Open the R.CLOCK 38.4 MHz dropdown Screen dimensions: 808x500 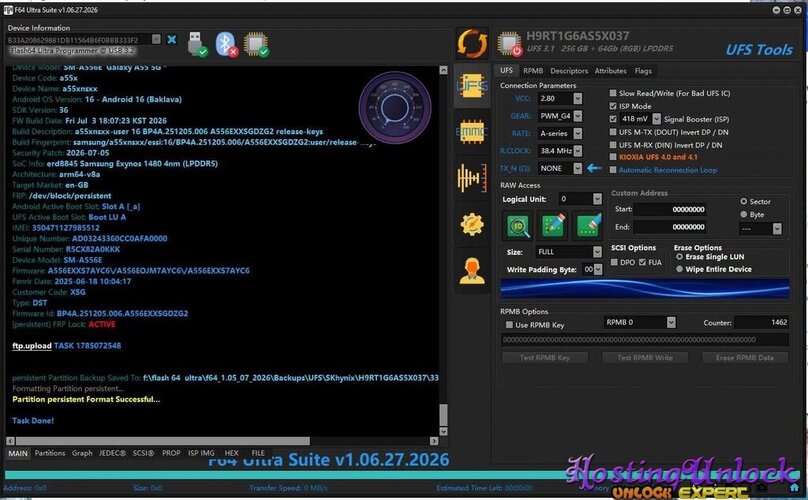coord(578,151)
